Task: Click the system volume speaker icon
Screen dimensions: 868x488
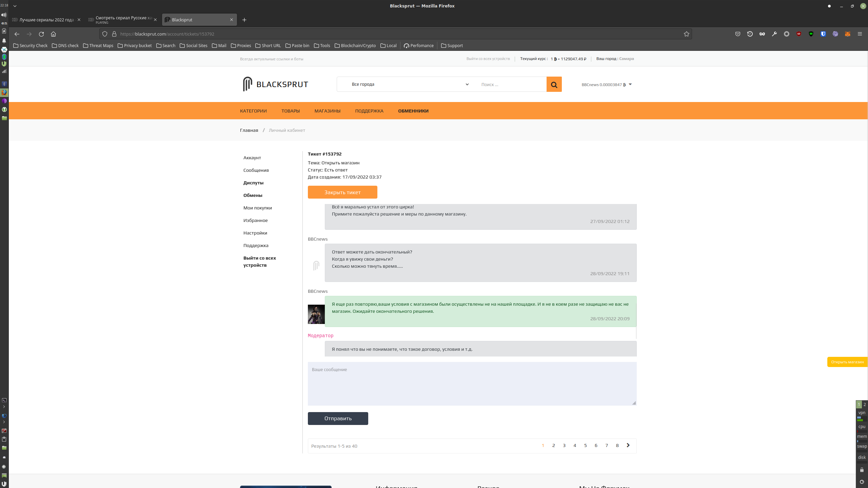Action: click(x=4, y=15)
